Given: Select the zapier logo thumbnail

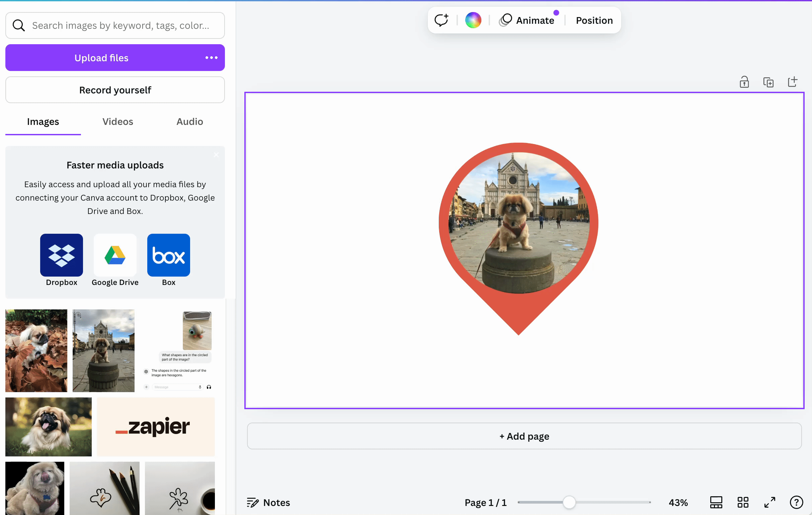Looking at the screenshot, I should (x=155, y=427).
